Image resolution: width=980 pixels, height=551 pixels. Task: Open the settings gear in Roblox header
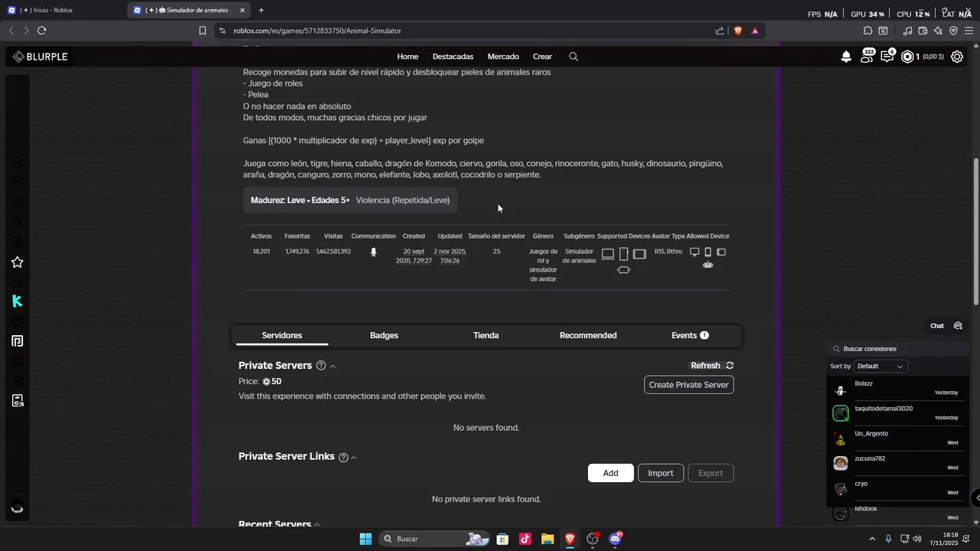(957, 57)
